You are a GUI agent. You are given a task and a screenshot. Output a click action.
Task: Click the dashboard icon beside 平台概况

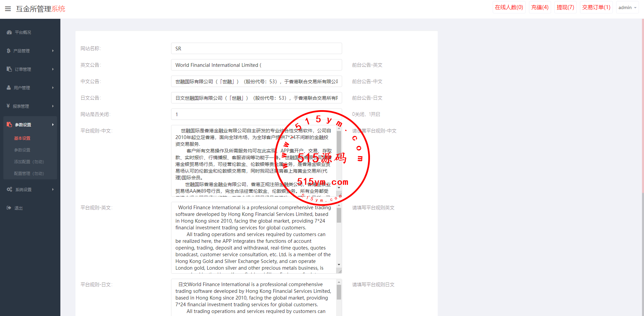coord(9,32)
